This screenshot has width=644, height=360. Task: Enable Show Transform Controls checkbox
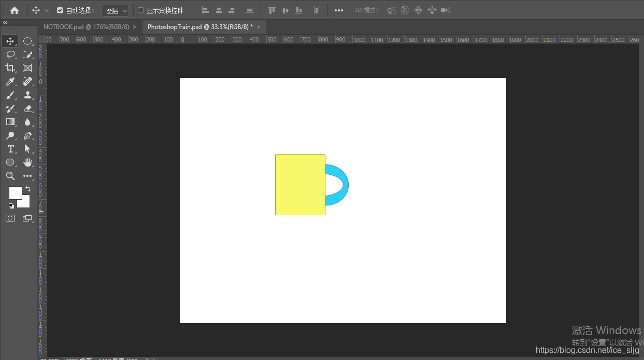pyautogui.click(x=140, y=10)
